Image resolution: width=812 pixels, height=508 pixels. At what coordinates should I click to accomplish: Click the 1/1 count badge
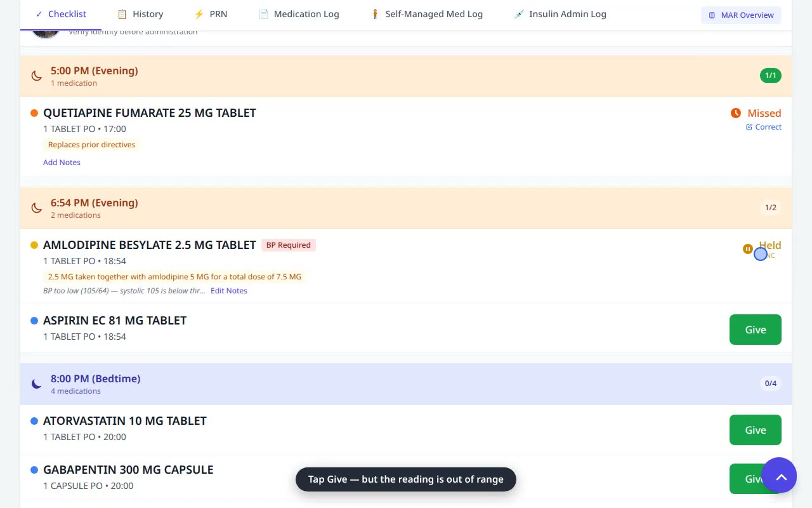point(770,76)
